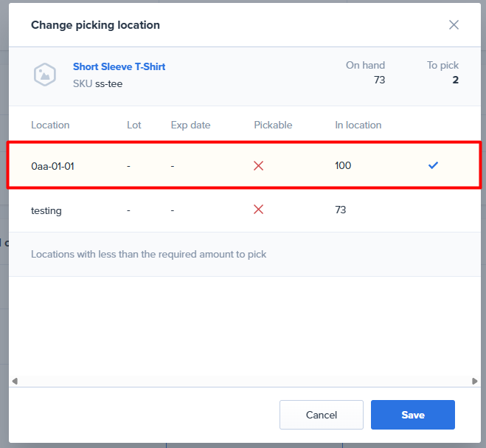The height and width of the screenshot is (448, 486).
Task: Click the locations with less than required section
Action: click(149, 254)
